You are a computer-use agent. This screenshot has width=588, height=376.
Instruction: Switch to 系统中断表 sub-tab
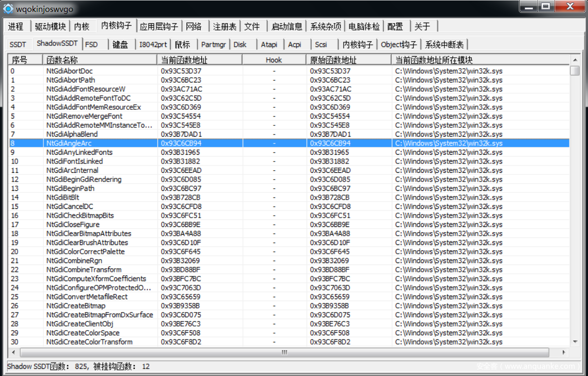[444, 44]
